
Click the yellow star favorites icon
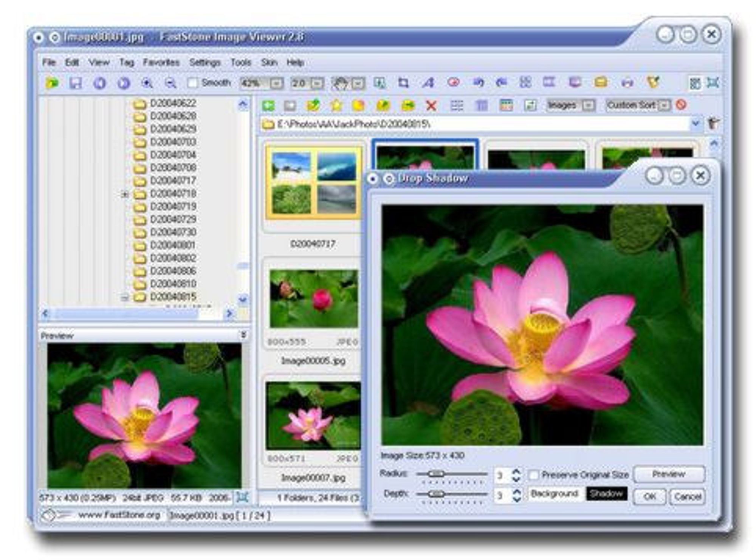[336, 105]
